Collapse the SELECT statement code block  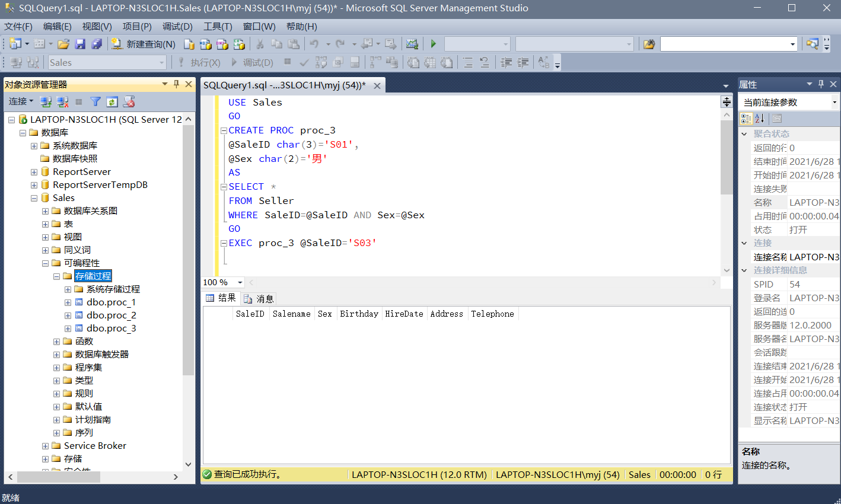point(224,187)
